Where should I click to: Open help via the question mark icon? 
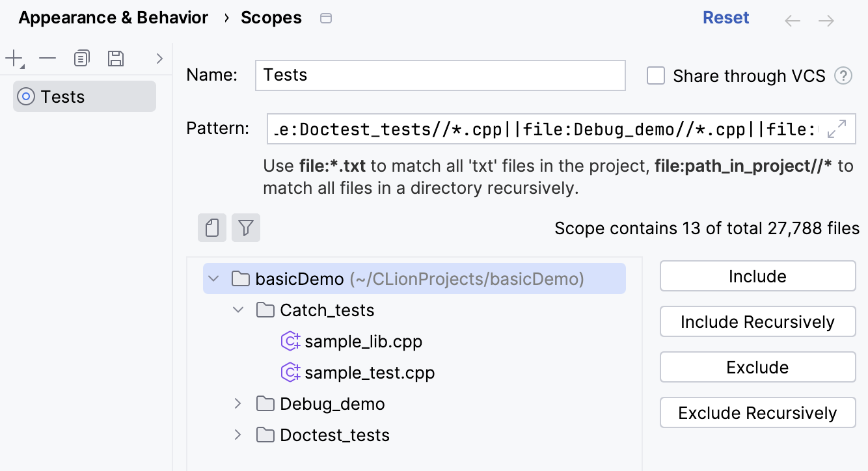(843, 76)
